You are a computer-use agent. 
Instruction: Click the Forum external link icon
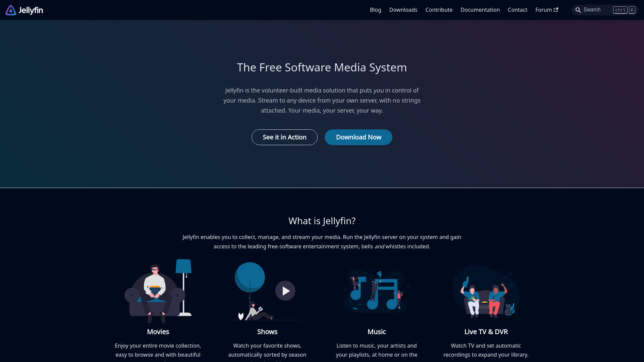(556, 10)
